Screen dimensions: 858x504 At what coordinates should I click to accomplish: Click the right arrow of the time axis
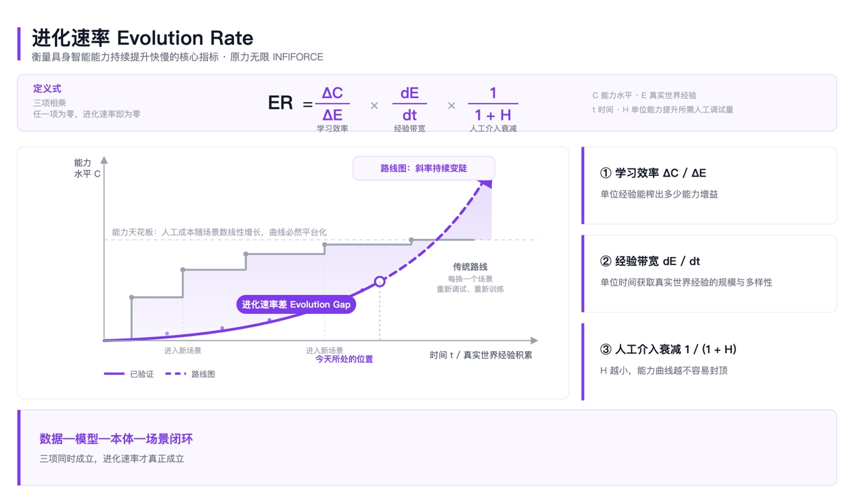coord(534,340)
